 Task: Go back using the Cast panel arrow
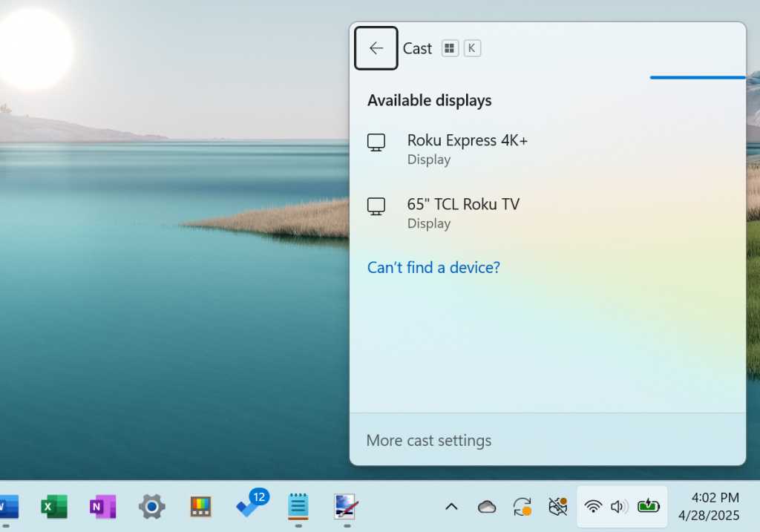[376, 47]
